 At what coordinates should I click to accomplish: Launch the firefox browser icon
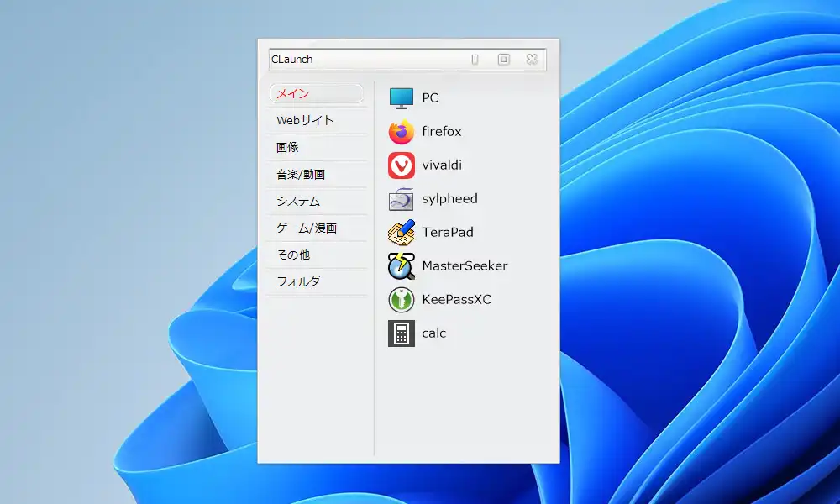[x=402, y=132]
